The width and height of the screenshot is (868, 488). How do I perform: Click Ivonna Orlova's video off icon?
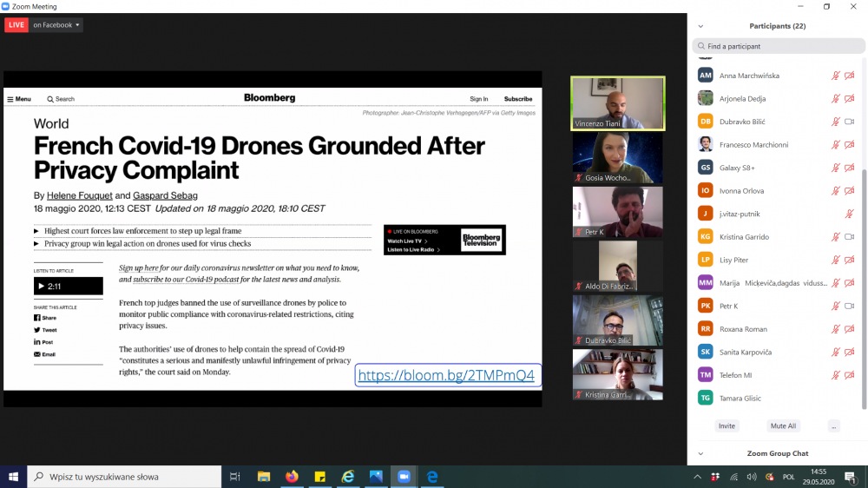[849, 190]
